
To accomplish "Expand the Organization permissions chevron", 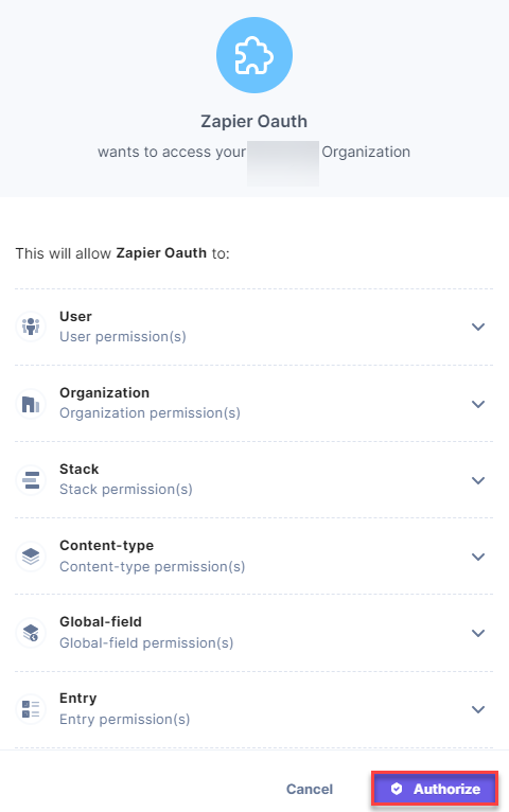I will 478,404.
